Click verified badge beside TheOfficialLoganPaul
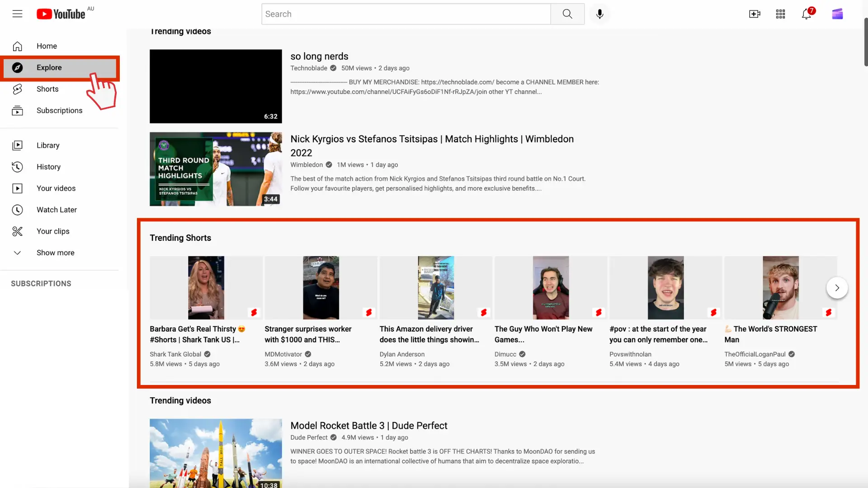The width and height of the screenshot is (868, 488). tap(792, 354)
